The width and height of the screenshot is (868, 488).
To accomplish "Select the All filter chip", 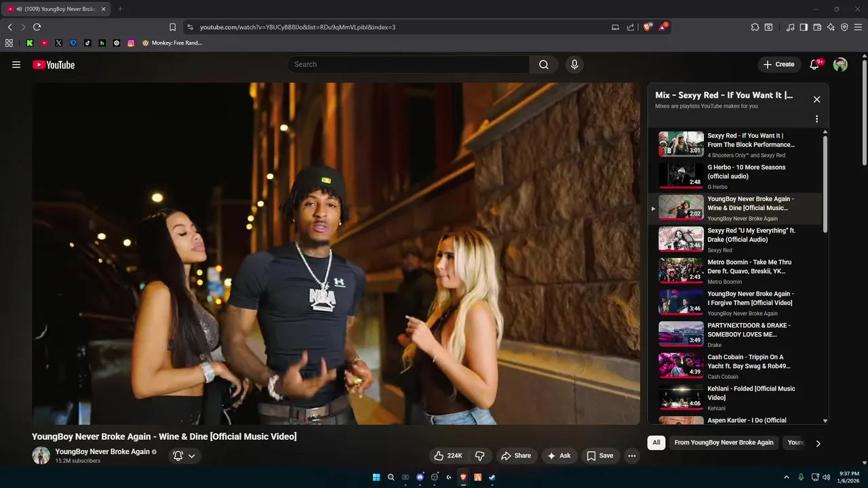I will coord(656,443).
